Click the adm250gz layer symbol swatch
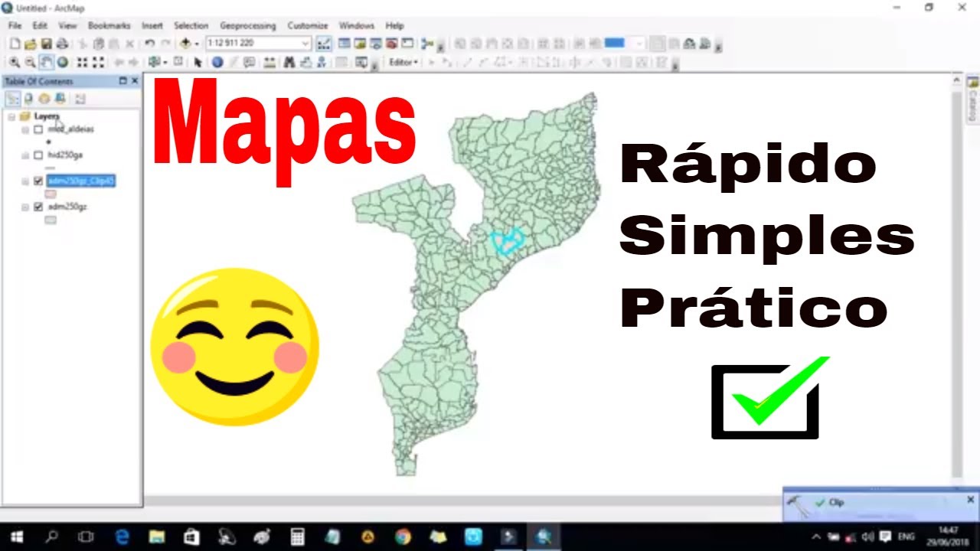 [x=51, y=220]
